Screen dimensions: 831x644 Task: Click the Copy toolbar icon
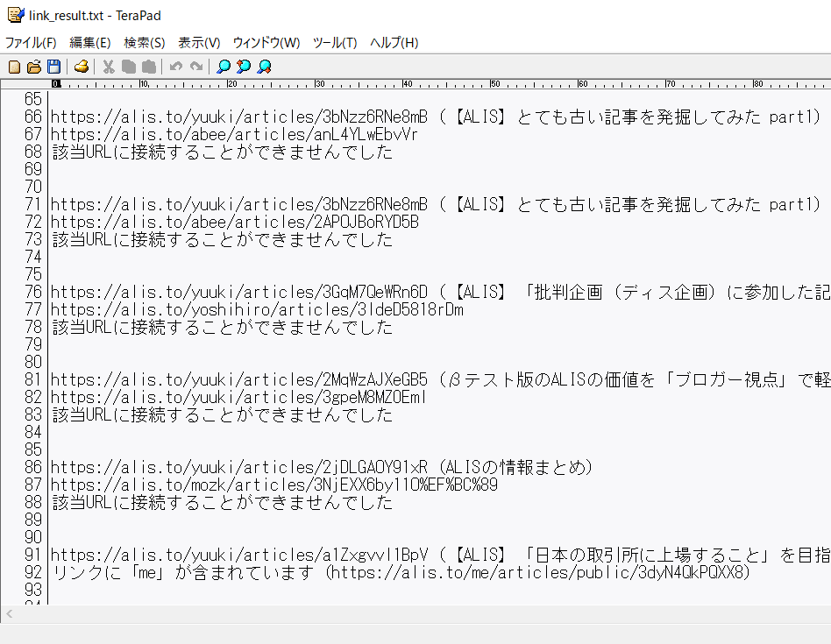[129, 67]
